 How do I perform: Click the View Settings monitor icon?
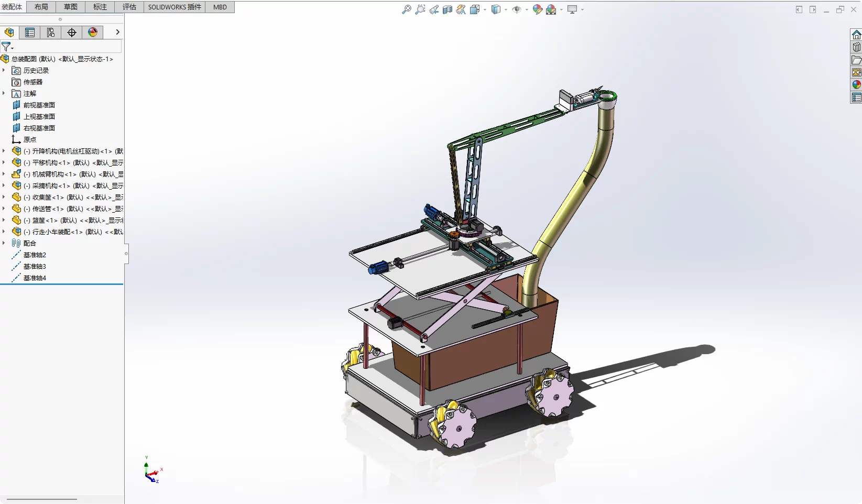coord(572,9)
